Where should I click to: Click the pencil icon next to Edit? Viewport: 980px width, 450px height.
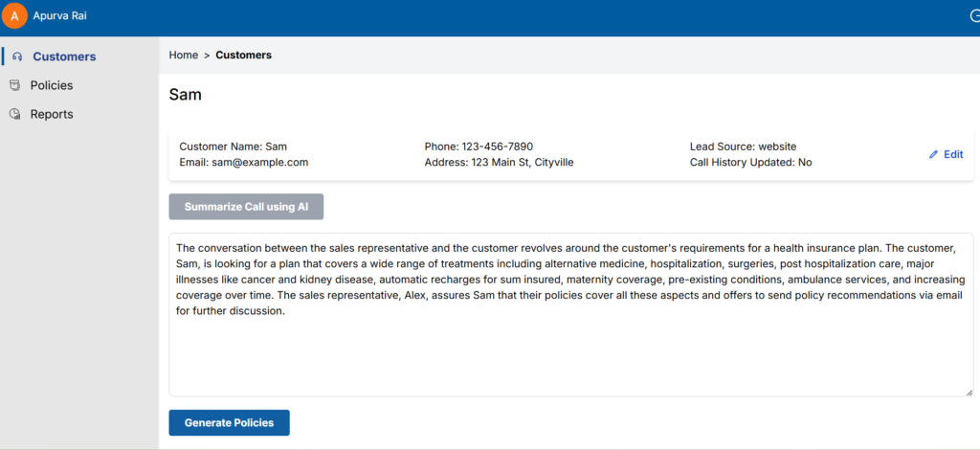933,154
